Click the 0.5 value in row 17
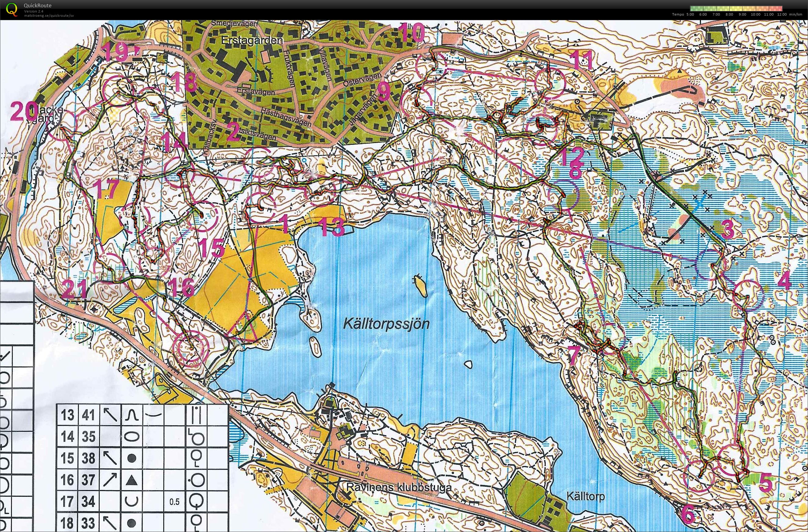The width and height of the screenshot is (808, 532). [x=175, y=501]
